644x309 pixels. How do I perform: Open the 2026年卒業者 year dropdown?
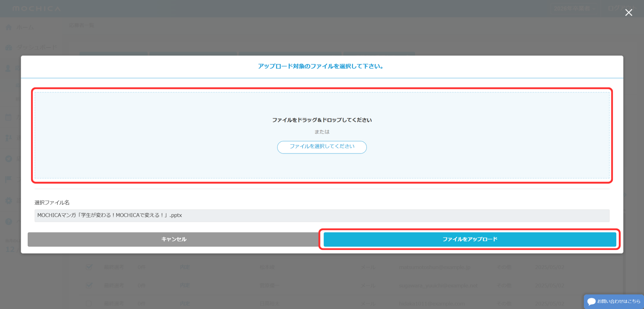(574, 8)
